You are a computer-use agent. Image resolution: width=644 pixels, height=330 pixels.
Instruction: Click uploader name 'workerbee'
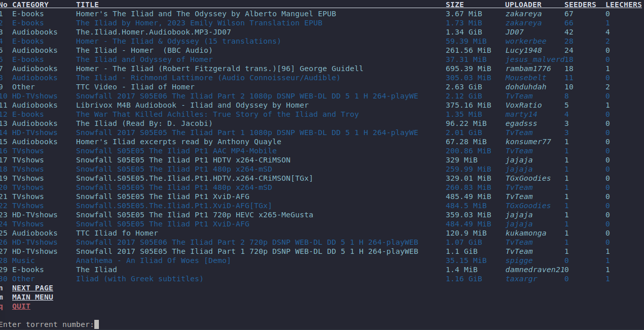[x=526, y=41]
